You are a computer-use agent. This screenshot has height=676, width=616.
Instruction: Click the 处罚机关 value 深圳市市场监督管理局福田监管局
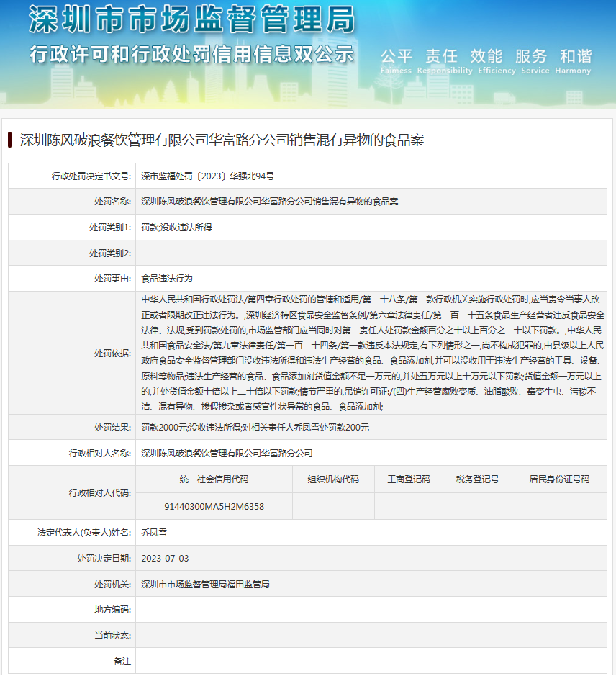click(206, 584)
